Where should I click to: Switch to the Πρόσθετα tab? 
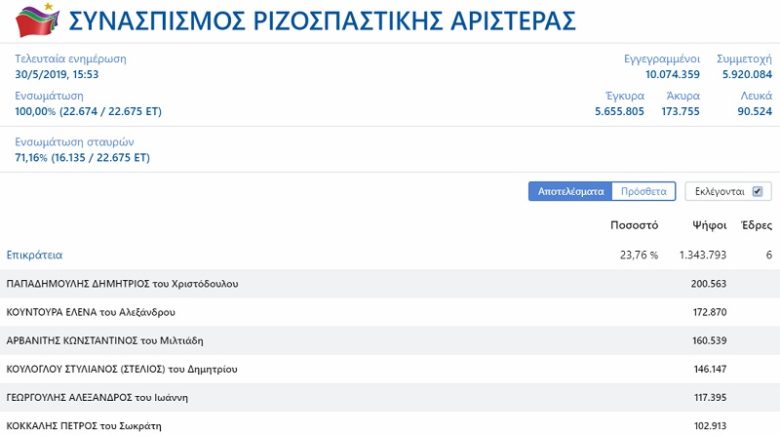click(643, 191)
